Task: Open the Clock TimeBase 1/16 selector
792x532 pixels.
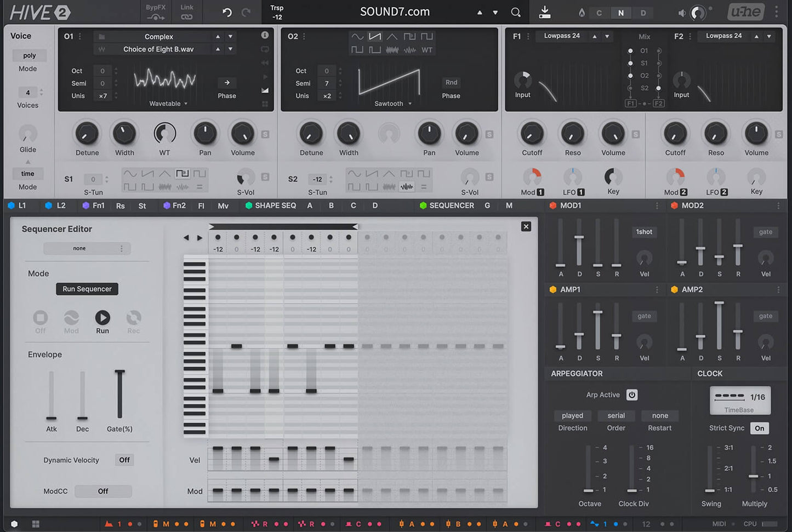Action: 740,401
